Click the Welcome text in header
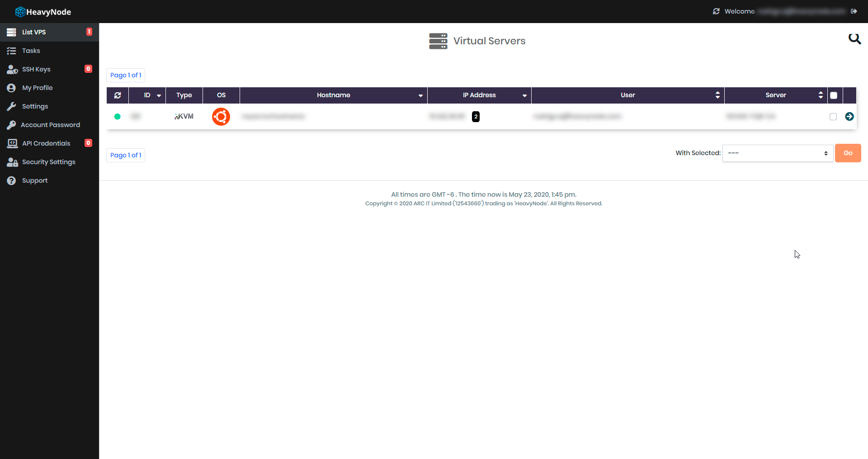The height and width of the screenshot is (459, 868). pyautogui.click(x=740, y=11)
